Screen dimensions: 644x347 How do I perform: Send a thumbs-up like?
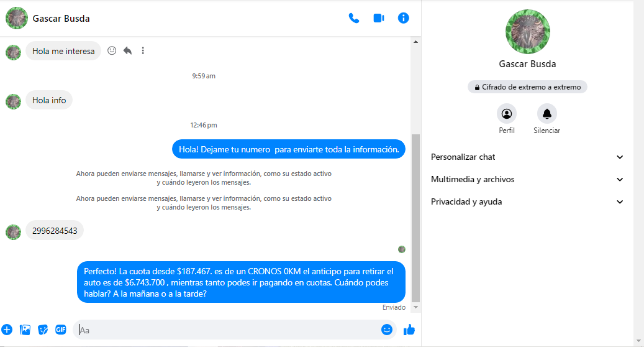coord(409,330)
